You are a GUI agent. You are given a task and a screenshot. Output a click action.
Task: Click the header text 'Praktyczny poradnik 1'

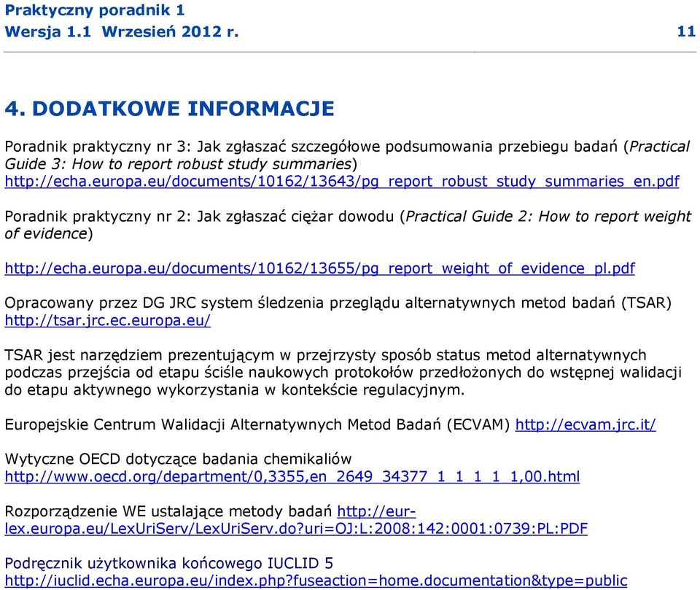click(95, 10)
